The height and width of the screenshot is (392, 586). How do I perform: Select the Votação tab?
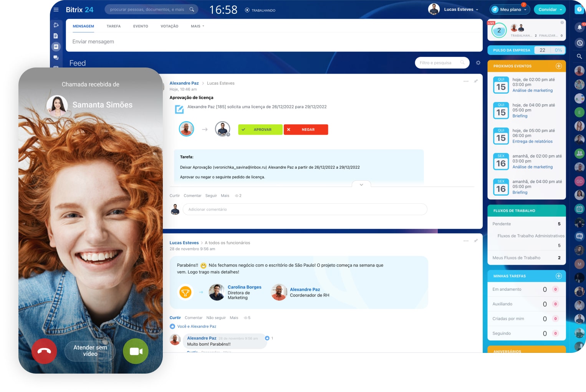click(169, 26)
